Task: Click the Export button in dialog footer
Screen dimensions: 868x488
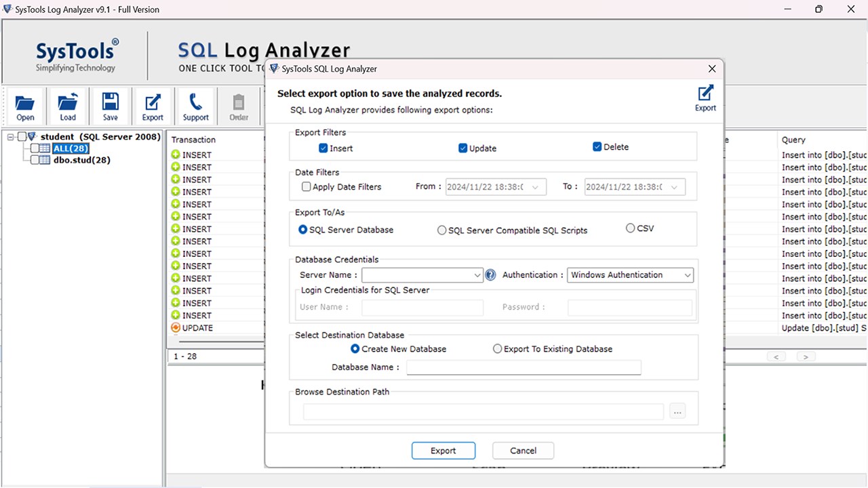Action: (x=443, y=451)
